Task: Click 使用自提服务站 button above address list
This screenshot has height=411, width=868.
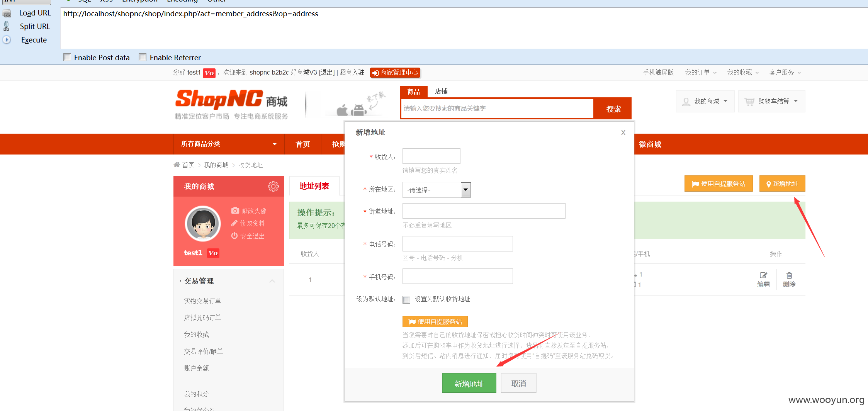Action: coord(719,183)
